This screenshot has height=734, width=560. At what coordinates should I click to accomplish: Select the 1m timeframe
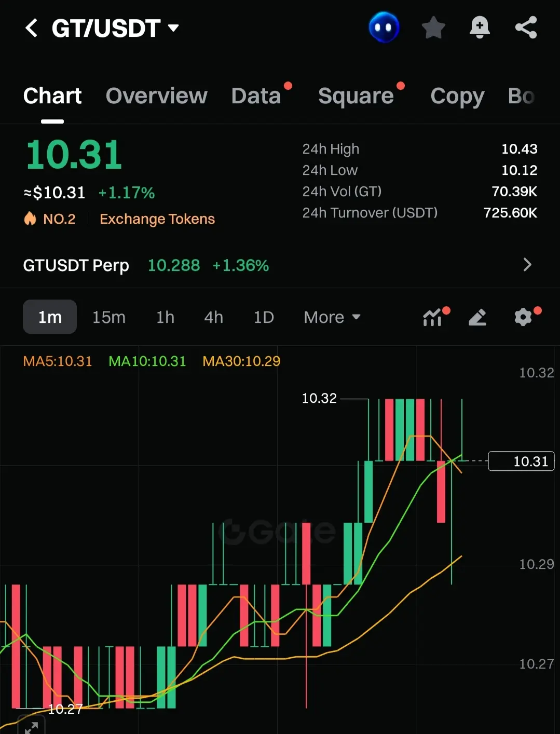(x=50, y=317)
